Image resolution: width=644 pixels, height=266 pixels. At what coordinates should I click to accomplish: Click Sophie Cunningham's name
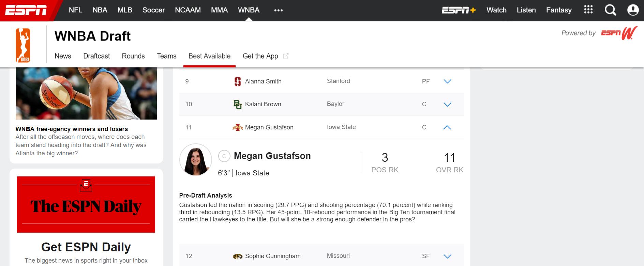tap(273, 256)
